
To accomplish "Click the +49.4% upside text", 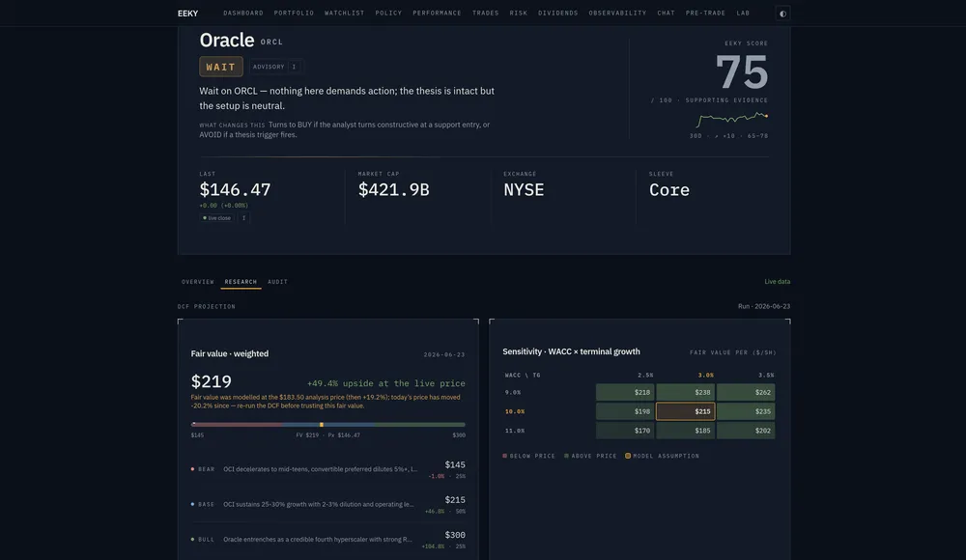I will coord(386,383).
